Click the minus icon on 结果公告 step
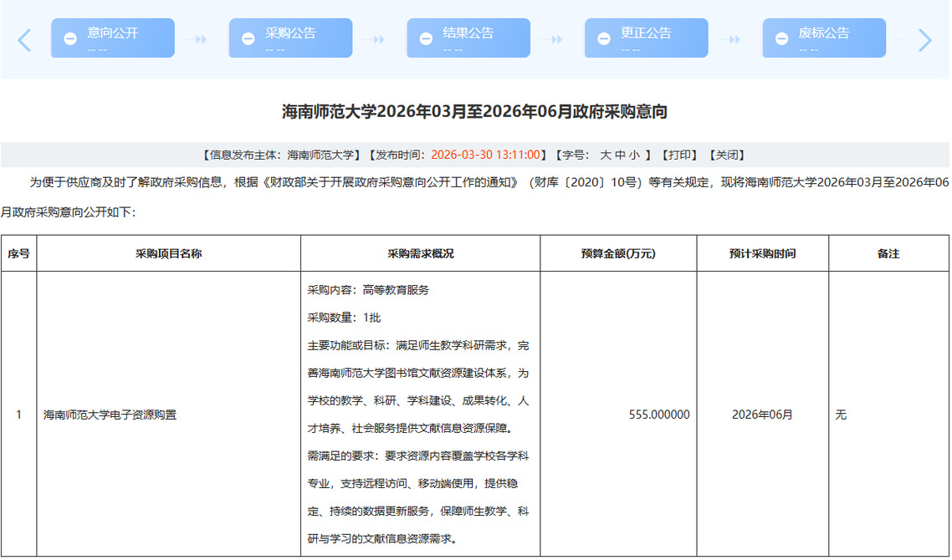 pyautogui.click(x=426, y=38)
